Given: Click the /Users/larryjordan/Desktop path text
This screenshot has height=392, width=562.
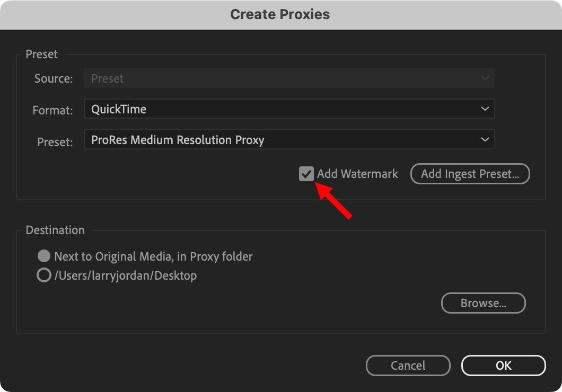Looking at the screenshot, I should click(126, 275).
